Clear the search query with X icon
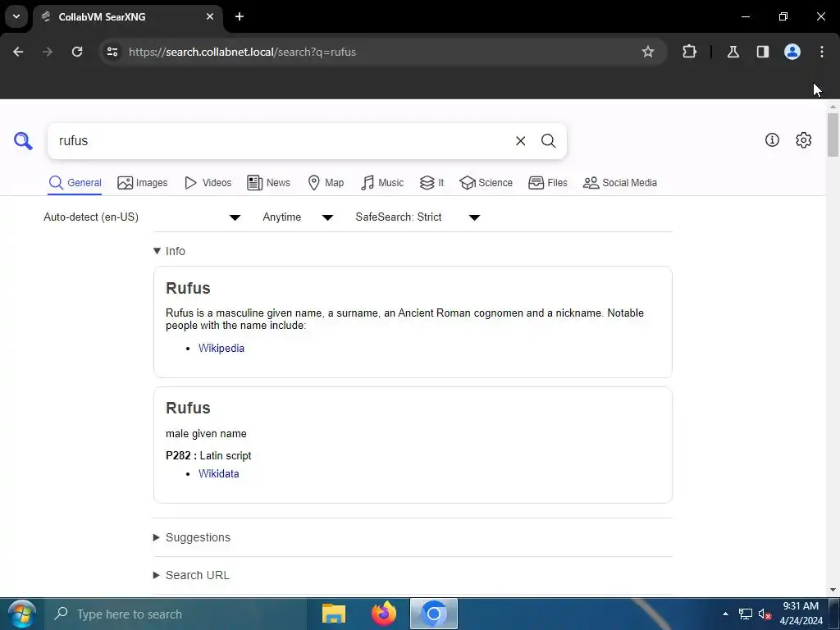This screenshot has height=630, width=840. pos(520,141)
